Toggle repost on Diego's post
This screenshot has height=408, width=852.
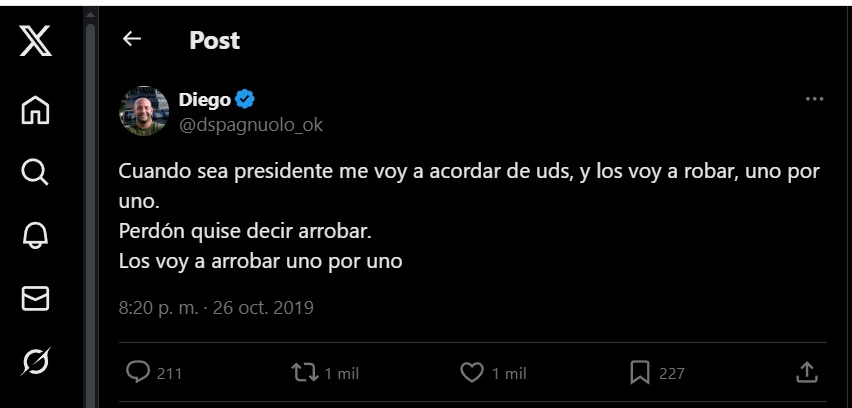click(x=304, y=373)
